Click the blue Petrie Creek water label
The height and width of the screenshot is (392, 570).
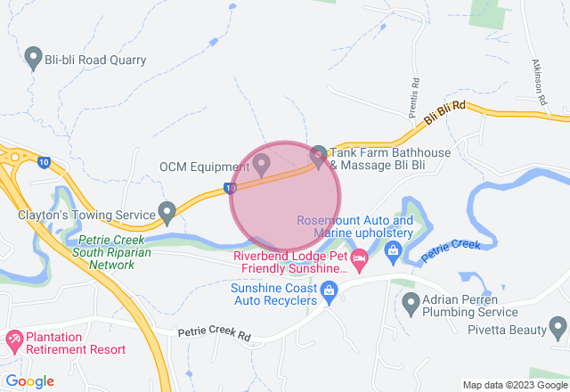pyautogui.click(x=451, y=250)
